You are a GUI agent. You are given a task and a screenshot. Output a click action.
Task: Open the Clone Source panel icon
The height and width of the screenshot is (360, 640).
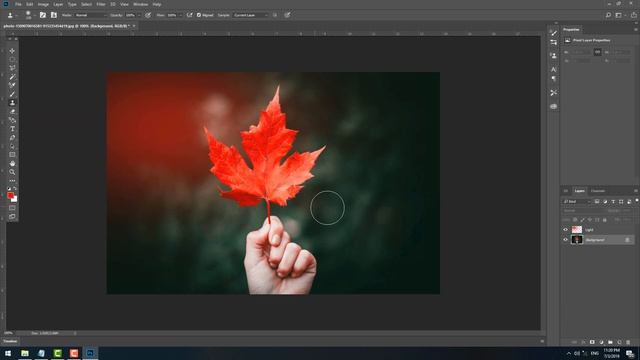point(553,56)
